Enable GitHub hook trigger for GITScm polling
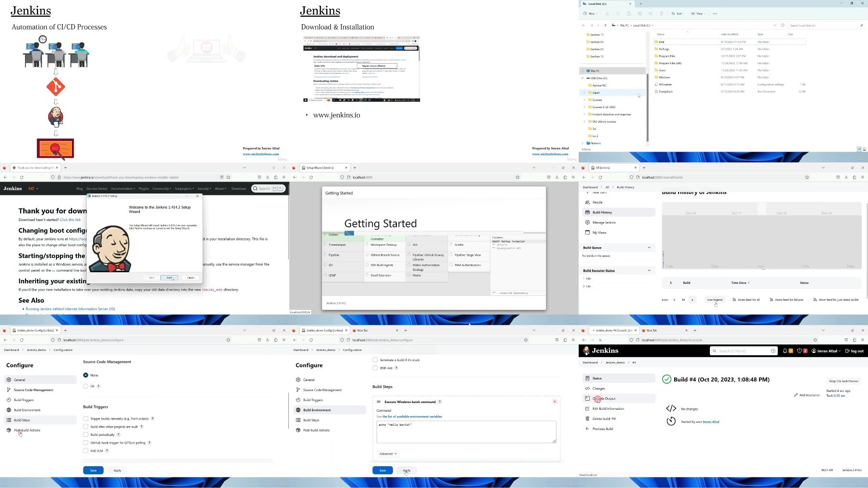This screenshot has width=868, height=488. click(86, 443)
